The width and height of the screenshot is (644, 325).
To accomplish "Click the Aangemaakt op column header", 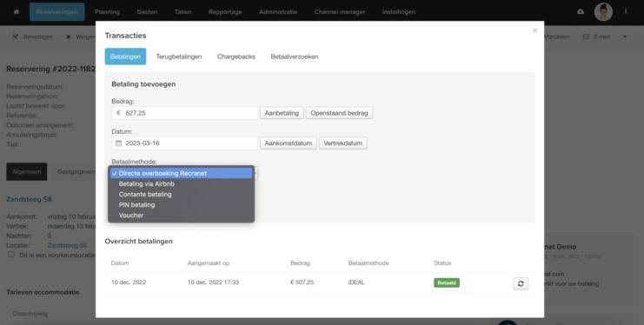I will 209,263.
